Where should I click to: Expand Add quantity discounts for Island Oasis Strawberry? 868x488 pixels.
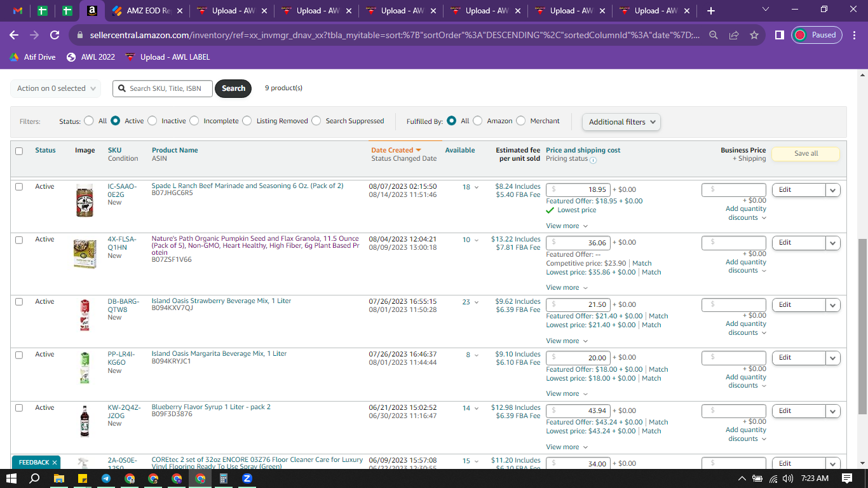click(746, 329)
